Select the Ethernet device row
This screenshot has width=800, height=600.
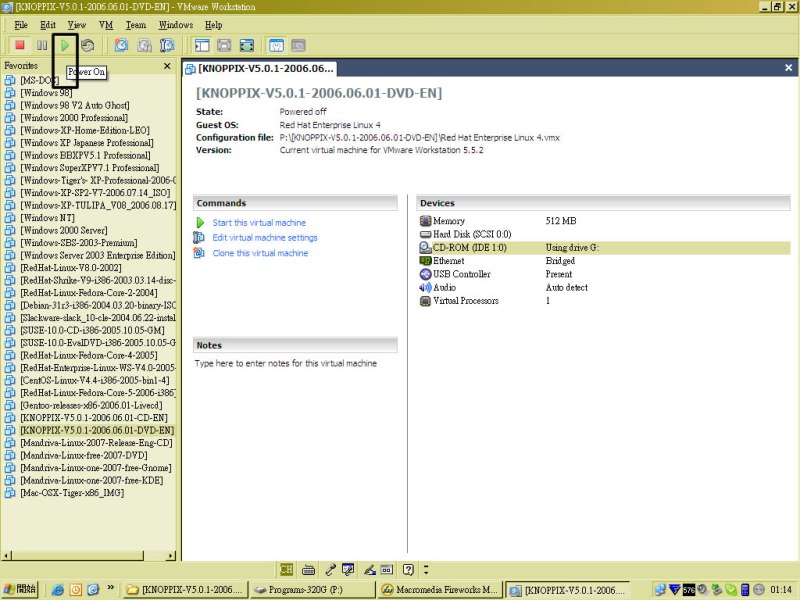(604, 261)
